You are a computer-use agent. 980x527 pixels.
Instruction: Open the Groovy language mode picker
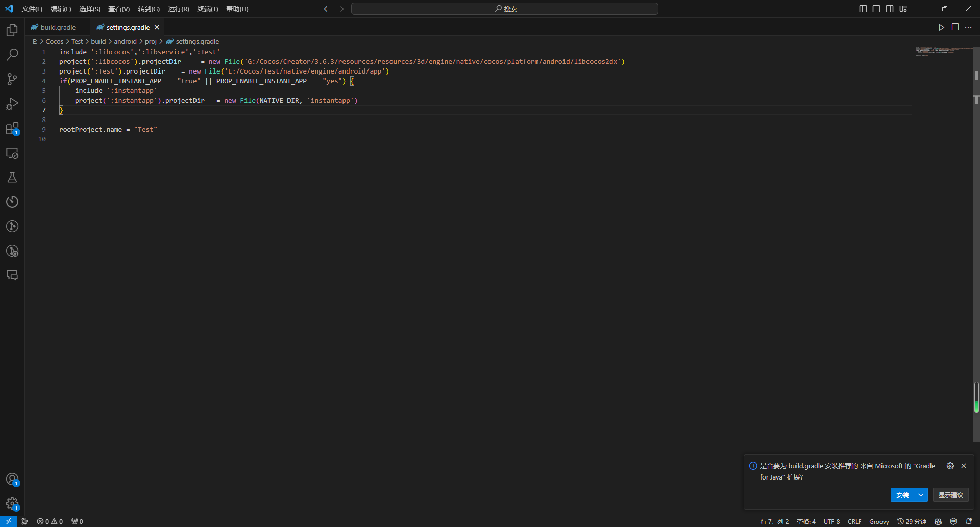pyautogui.click(x=879, y=521)
